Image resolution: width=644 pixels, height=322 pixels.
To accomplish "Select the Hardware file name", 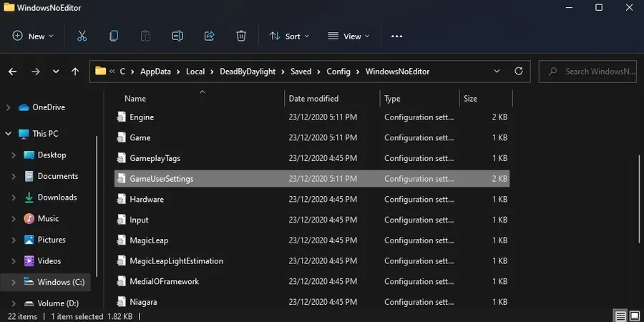I will pos(147,199).
